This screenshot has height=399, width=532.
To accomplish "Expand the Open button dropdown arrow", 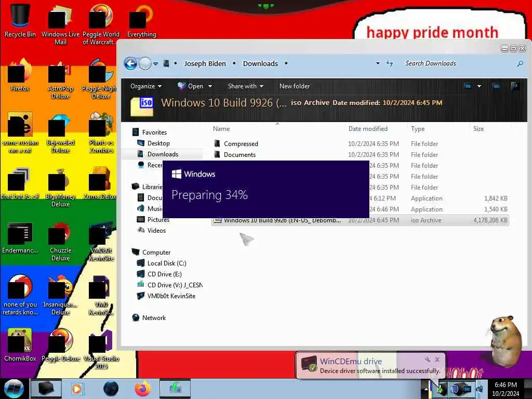I will pos(210,86).
